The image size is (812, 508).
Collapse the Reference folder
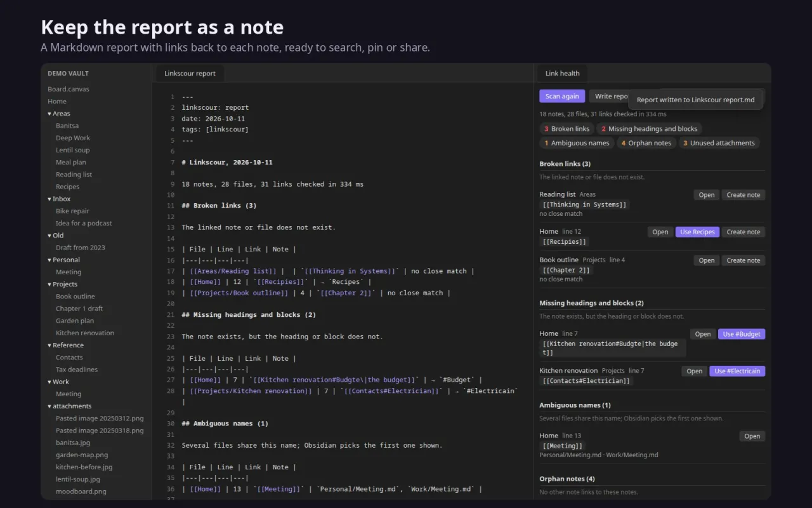click(65, 345)
